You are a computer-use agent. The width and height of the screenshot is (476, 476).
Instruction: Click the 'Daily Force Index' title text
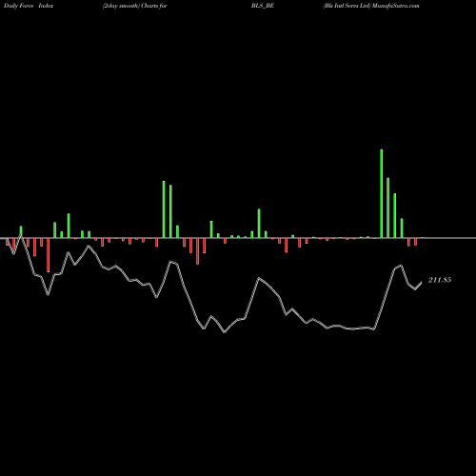pos(29,6)
